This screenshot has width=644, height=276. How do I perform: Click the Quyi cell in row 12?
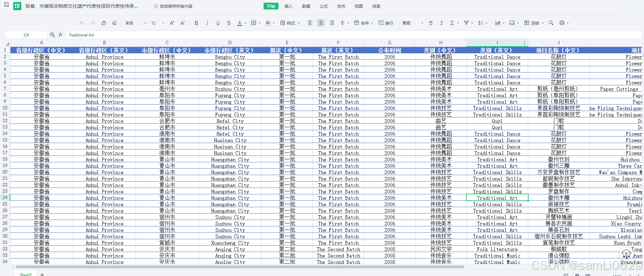point(497,121)
